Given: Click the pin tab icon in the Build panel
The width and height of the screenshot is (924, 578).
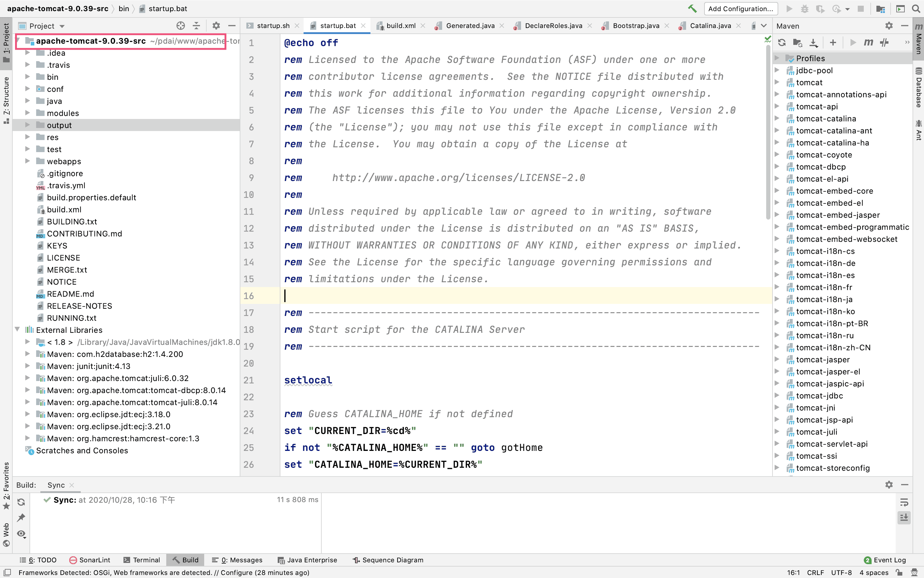Looking at the screenshot, I should click(x=21, y=517).
